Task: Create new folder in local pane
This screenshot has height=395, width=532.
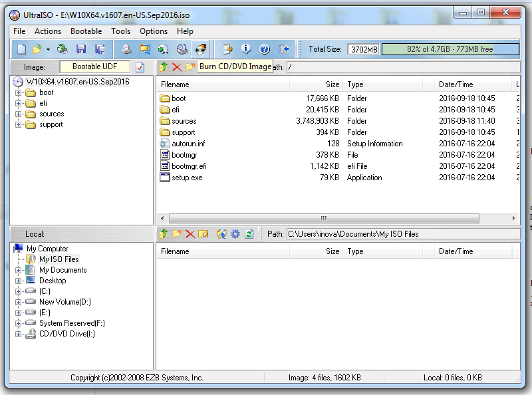Action: click(177, 234)
